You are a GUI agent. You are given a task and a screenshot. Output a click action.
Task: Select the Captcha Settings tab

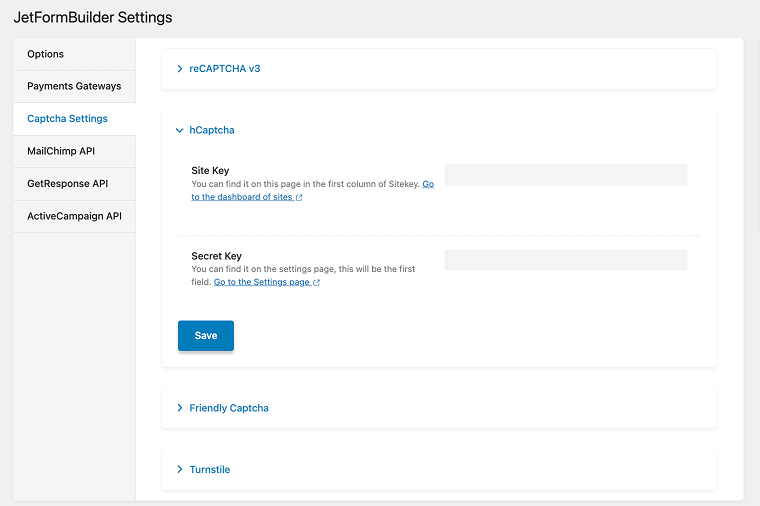(x=74, y=119)
